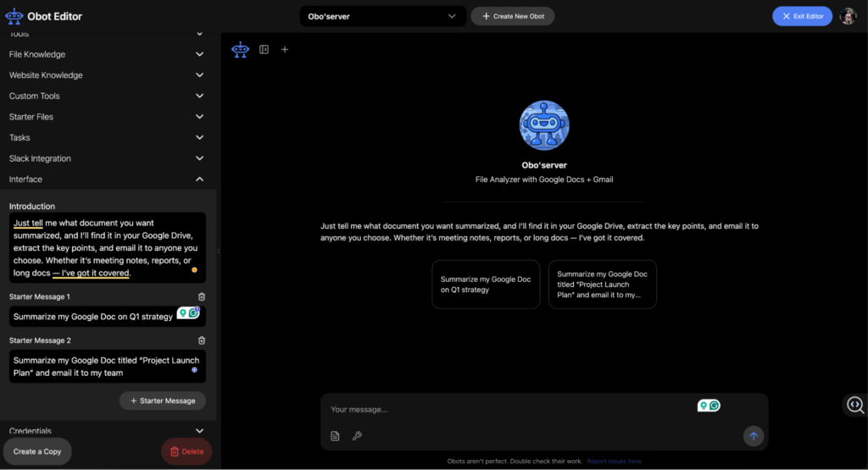Image resolution: width=868 pixels, height=470 pixels.
Task: Click the Grammarly badge in Starter Message 1
Action: 188,313
